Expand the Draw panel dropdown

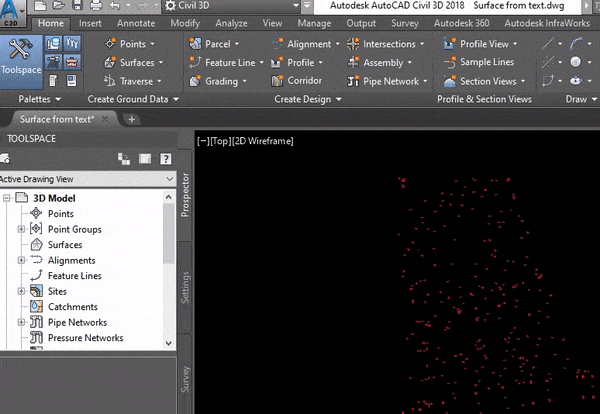594,99
